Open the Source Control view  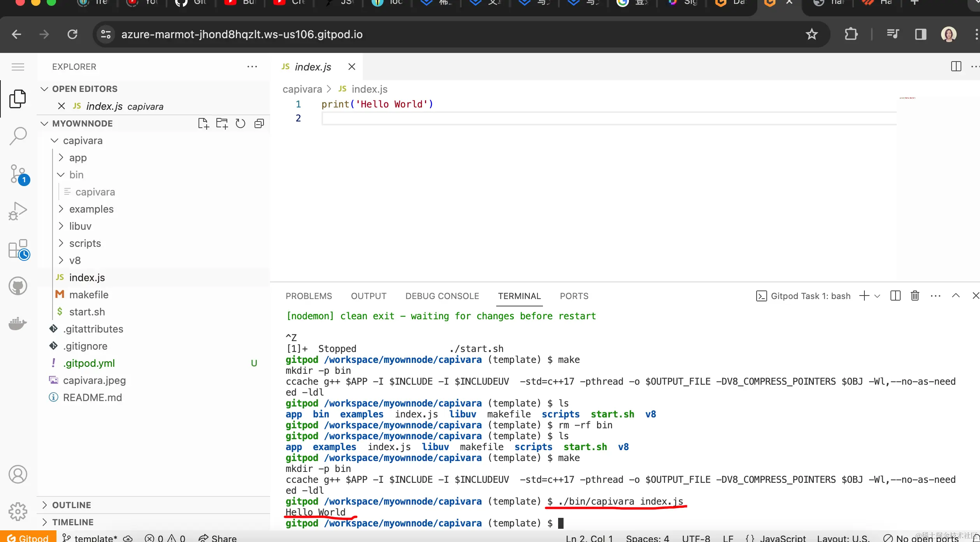click(18, 174)
